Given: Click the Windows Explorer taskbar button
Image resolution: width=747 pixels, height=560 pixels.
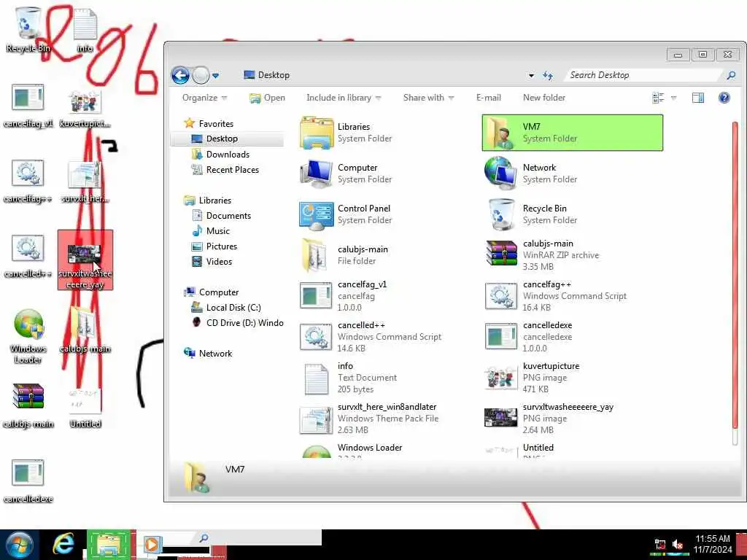Looking at the screenshot, I should 109,545.
